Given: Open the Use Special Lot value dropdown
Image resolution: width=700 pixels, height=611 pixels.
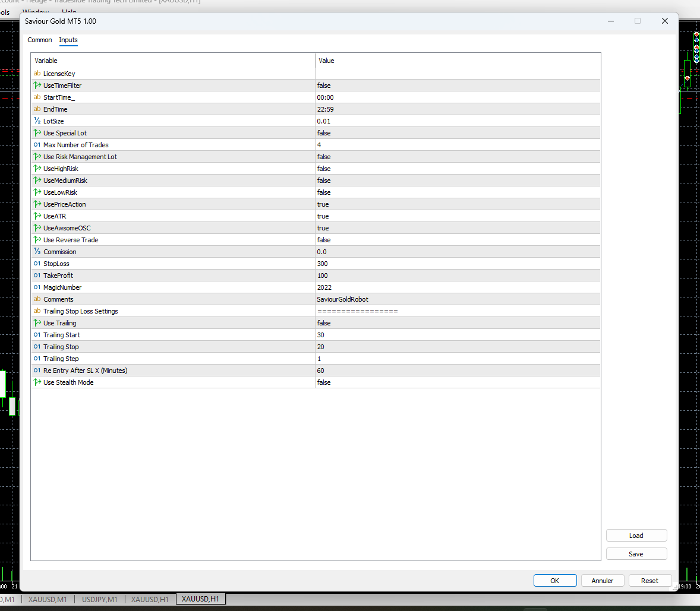Looking at the screenshot, I should pyautogui.click(x=324, y=133).
